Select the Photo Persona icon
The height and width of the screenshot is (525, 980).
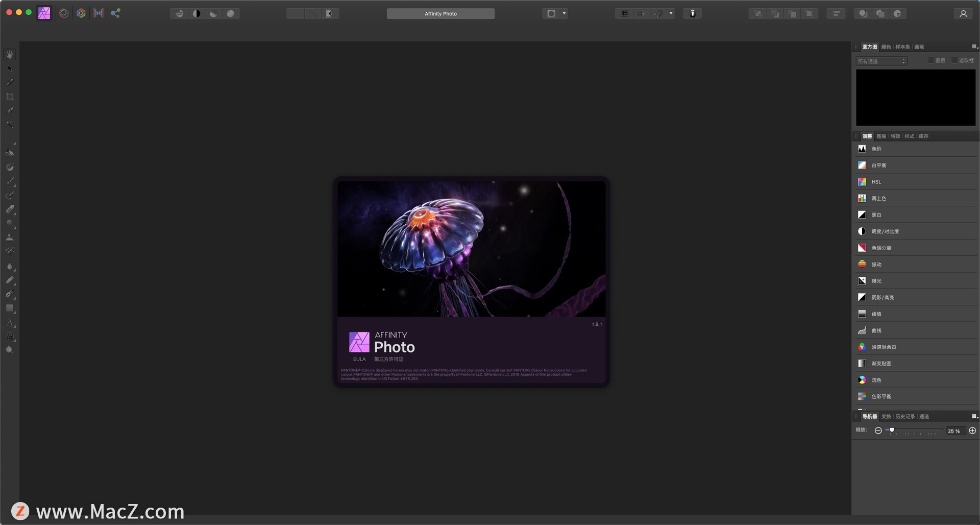tap(44, 13)
